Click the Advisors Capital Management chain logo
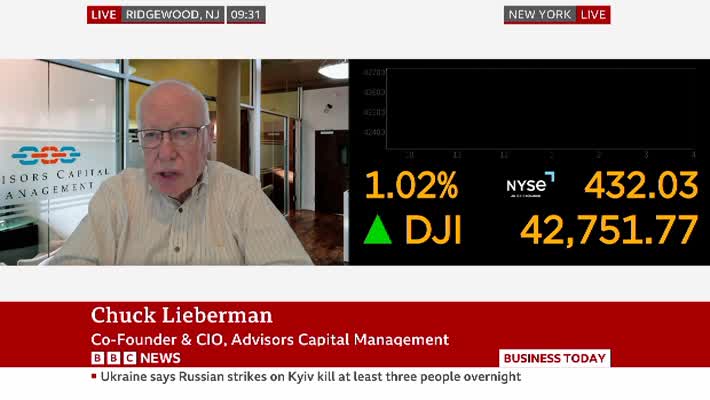The height and width of the screenshot is (400, 710). click(46, 155)
